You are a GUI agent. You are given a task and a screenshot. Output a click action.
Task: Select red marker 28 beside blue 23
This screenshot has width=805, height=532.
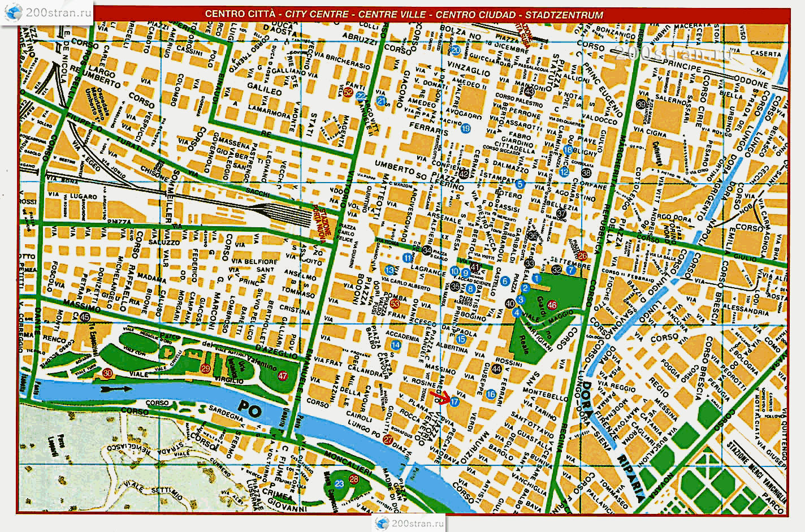354,479
